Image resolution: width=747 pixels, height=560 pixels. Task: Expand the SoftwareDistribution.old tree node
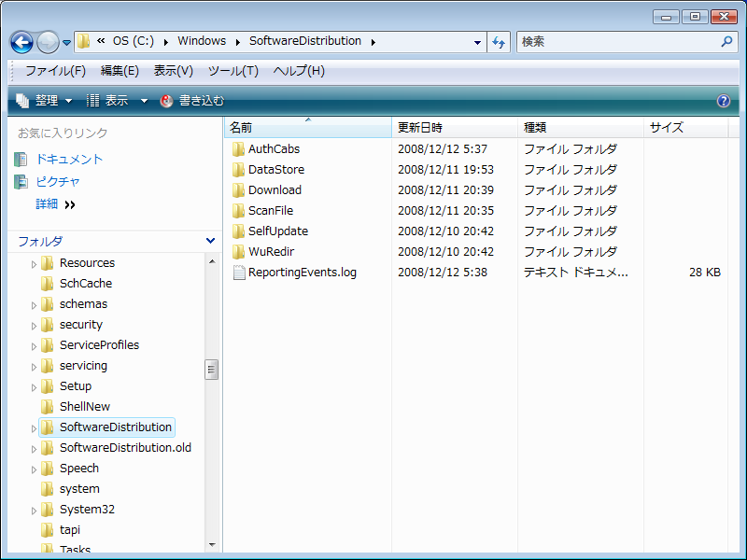34,449
